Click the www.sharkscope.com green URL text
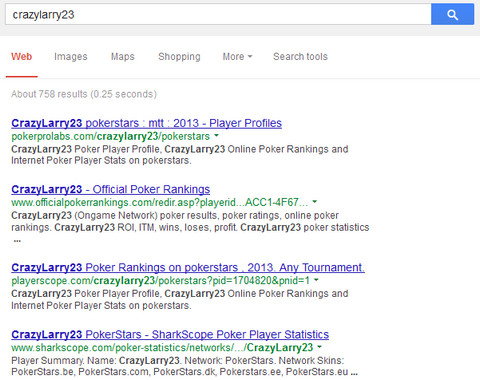The image size is (480, 380). pyautogui.click(x=162, y=348)
